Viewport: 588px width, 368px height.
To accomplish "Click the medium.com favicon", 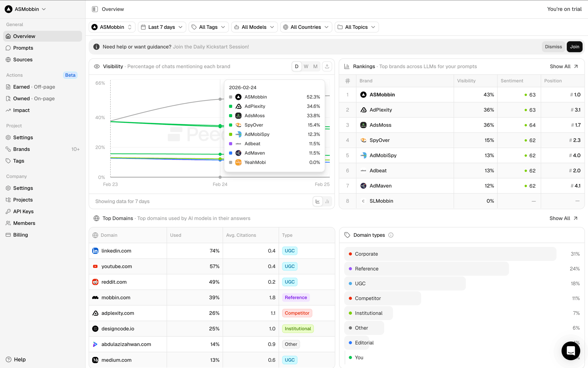I will click(95, 360).
